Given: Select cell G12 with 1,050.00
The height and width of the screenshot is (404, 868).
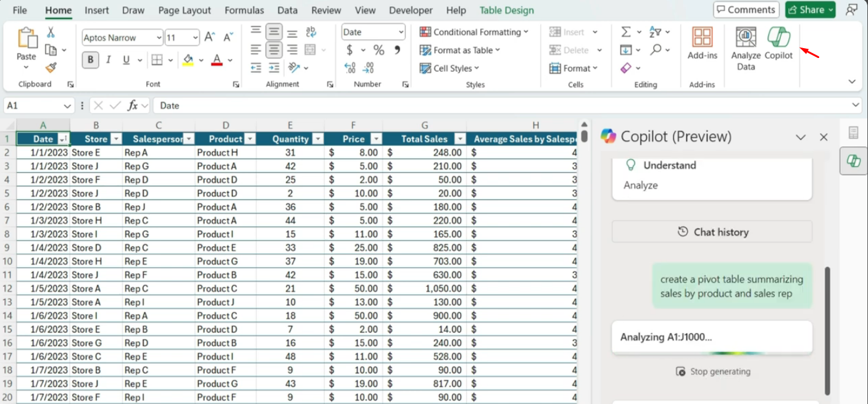Looking at the screenshot, I should coord(424,289).
